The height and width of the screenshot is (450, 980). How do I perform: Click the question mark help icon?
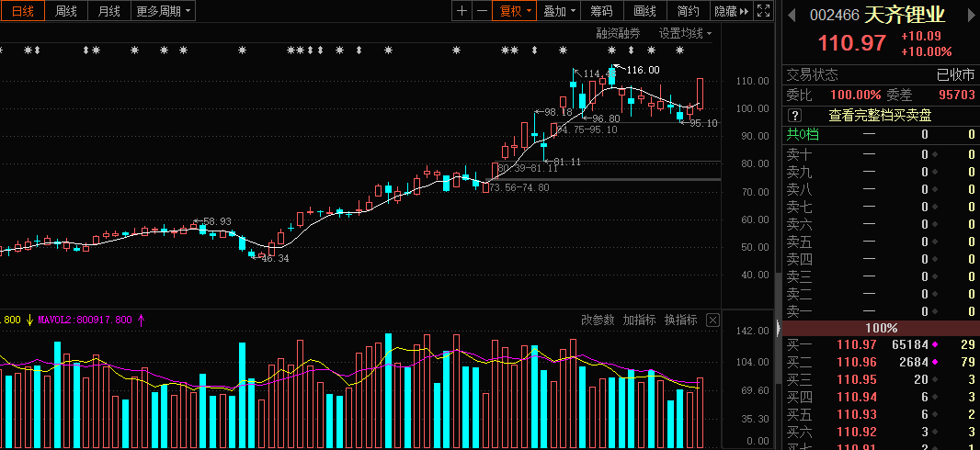coord(795,116)
